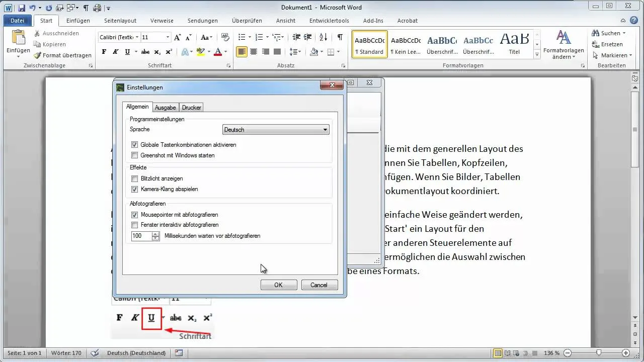
Task: Open line spacing dropdown
Action: [296, 52]
